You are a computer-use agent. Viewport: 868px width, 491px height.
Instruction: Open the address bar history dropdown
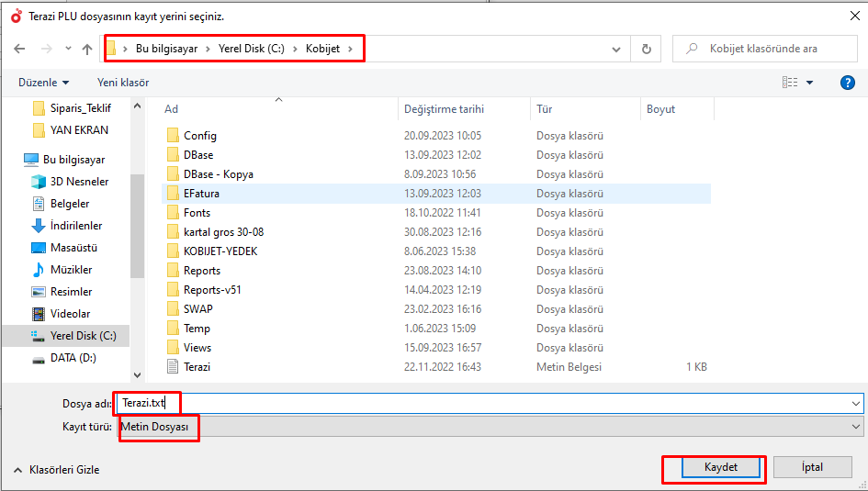click(616, 50)
